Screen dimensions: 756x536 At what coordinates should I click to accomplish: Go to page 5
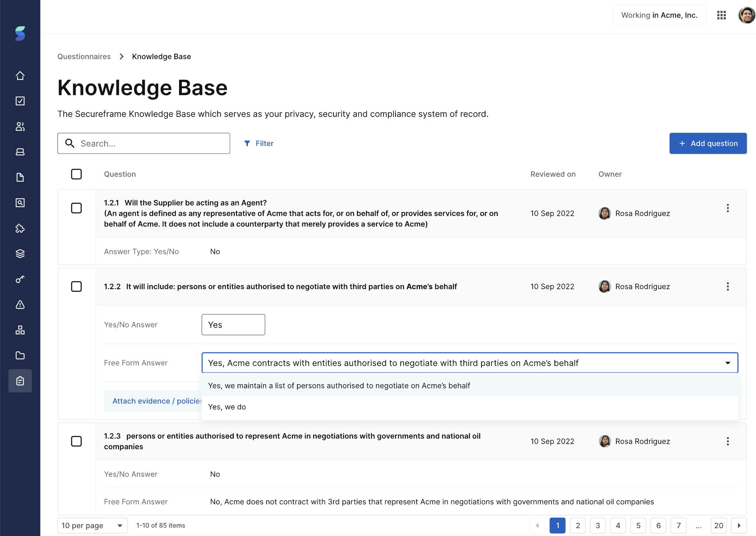click(638, 525)
